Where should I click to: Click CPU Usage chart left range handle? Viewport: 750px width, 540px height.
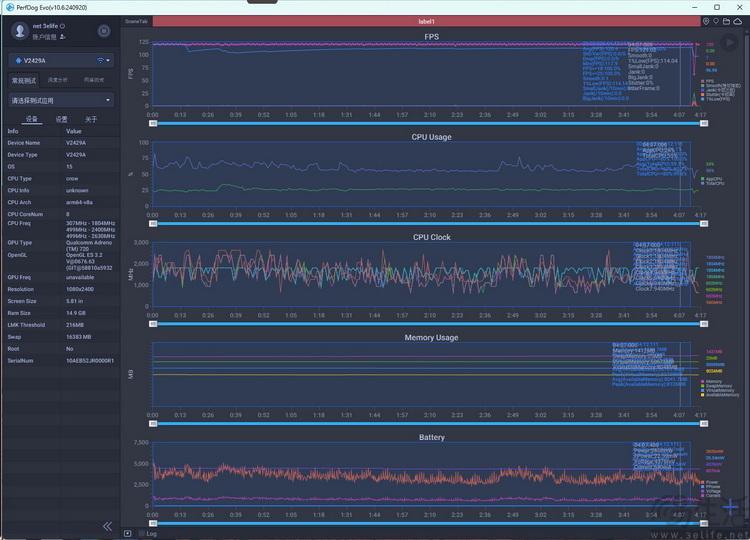coord(153,223)
